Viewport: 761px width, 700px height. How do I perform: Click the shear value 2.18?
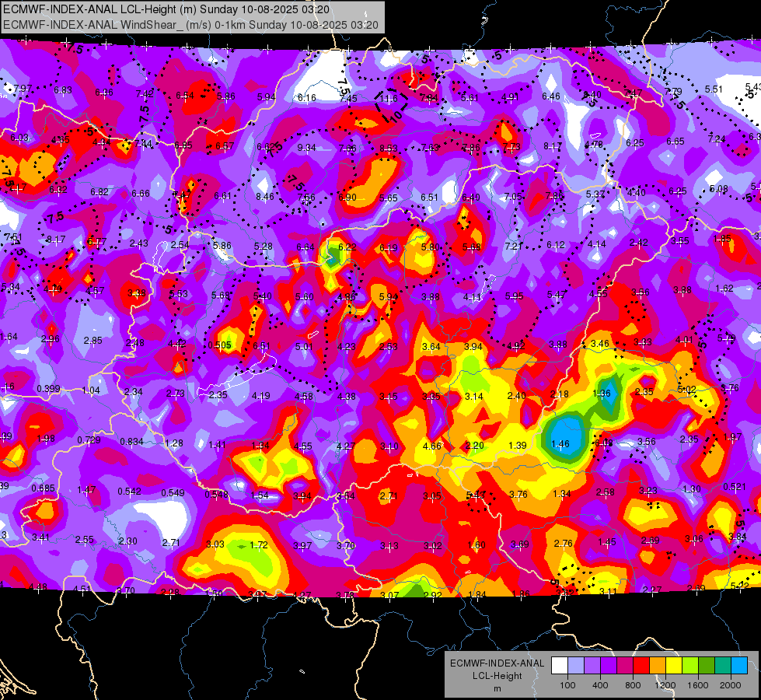559,394
